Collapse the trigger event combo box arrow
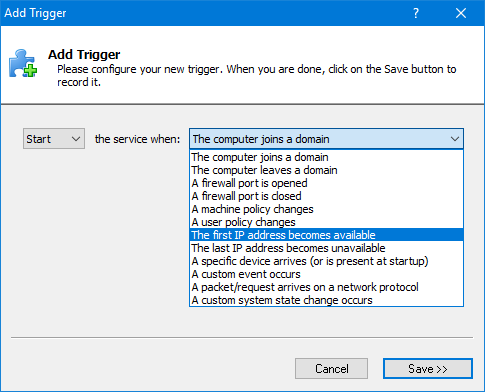Screen dimensions: 485x392 coord(455,139)
